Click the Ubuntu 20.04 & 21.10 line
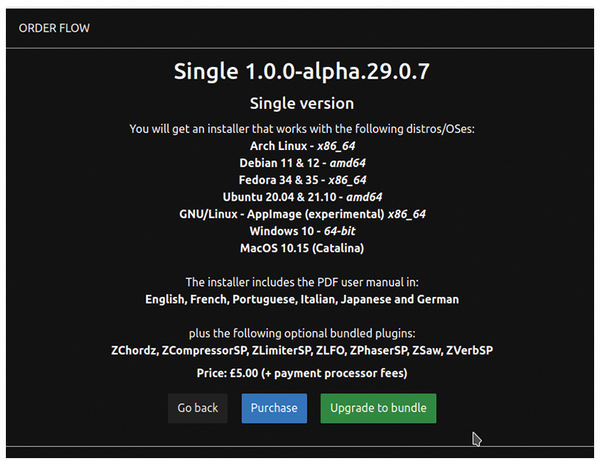The width and height of the screenshot is (600, 464). tap(302, 197)
